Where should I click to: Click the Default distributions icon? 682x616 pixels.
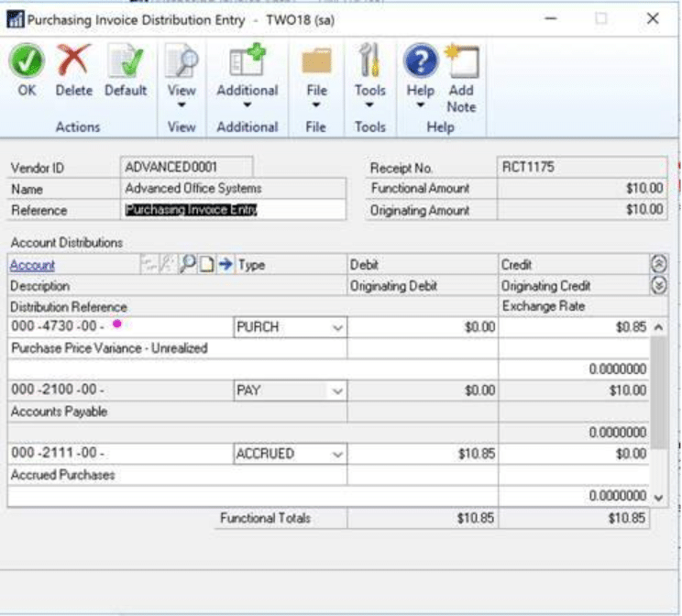tap(126, 62)
